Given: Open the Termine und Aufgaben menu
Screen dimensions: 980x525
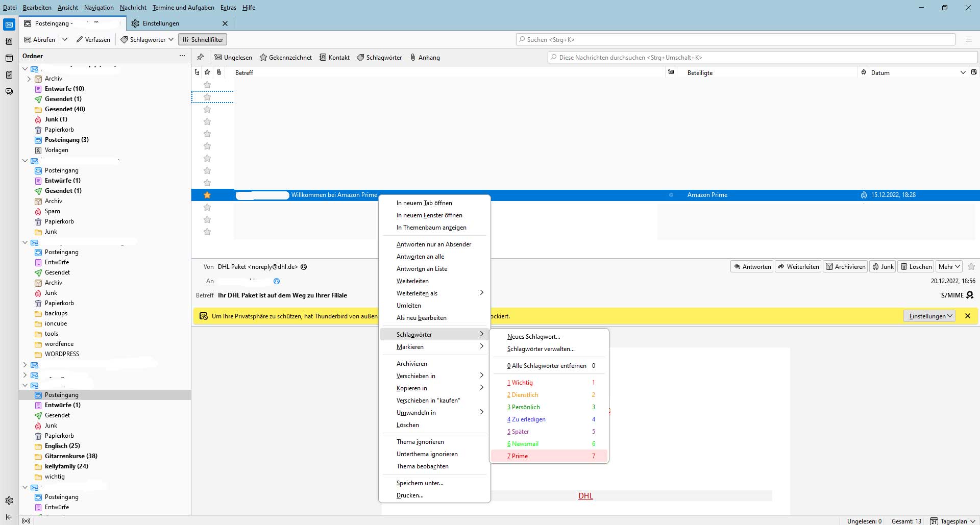Looking at the screenshot, I should click(x=183, y=7).
